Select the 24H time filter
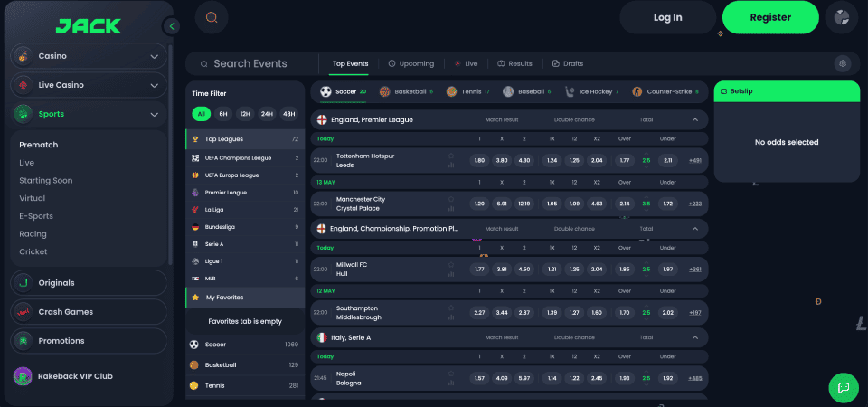The height and width of the screenshot is (407, 868). click(x=268, y=114)
